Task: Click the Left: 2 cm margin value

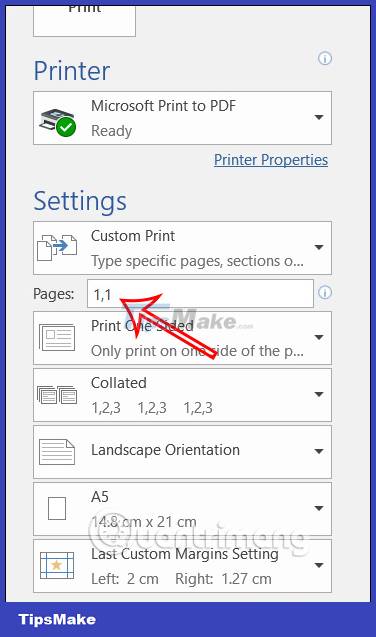Action: coord(125,579)
